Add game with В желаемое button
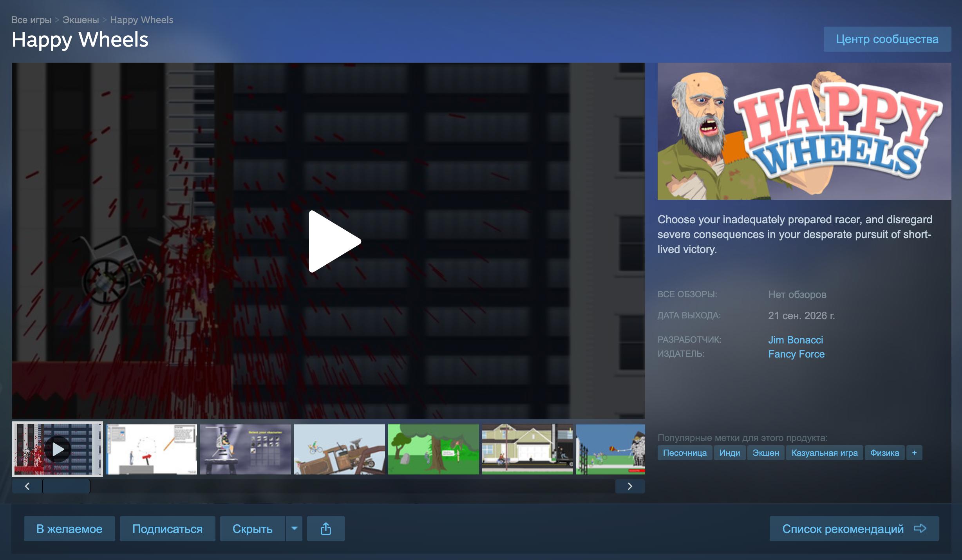This screenshot has width=962, height=560. coord(69,529)
